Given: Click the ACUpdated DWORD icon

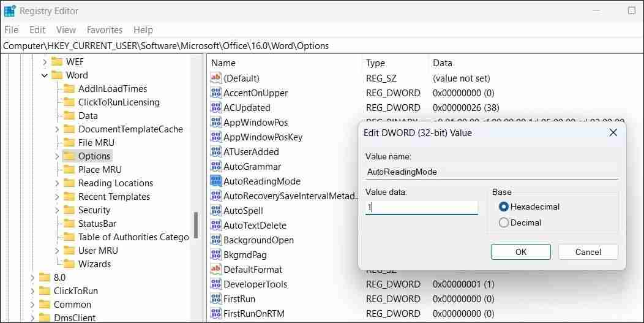Looking at the screenshot, I should tap(215, 108).
